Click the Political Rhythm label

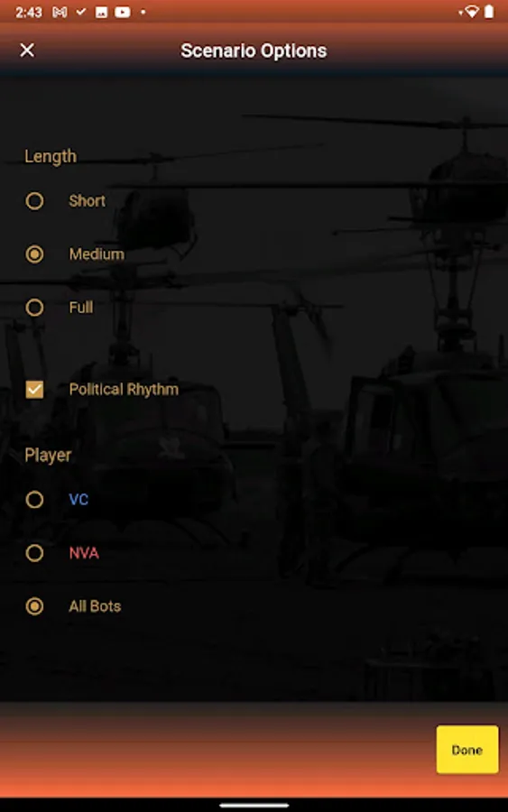pyautogui.click(x=124, y=390)
